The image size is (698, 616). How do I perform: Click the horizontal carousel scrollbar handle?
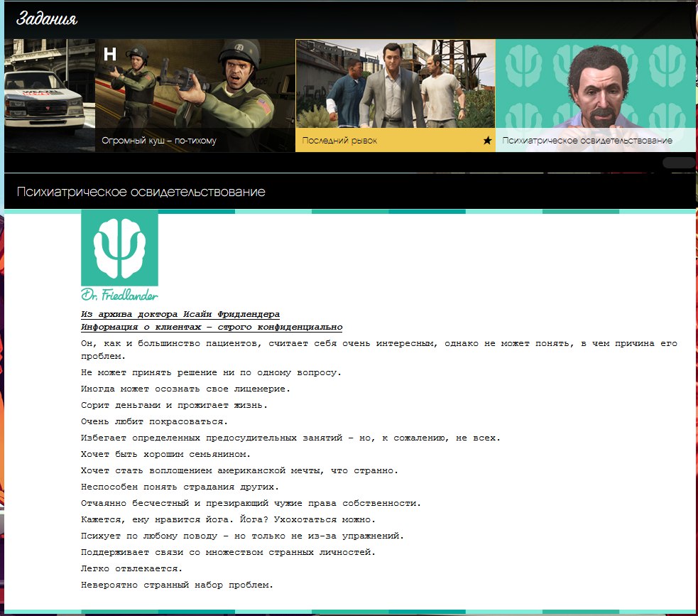click(x=678, y=163)
